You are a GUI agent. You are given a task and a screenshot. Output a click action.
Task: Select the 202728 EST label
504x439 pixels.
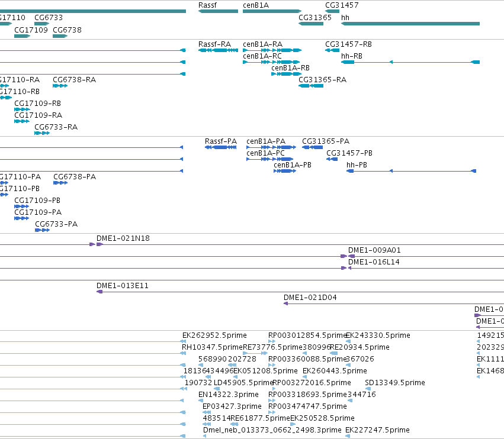coord(242,359)
